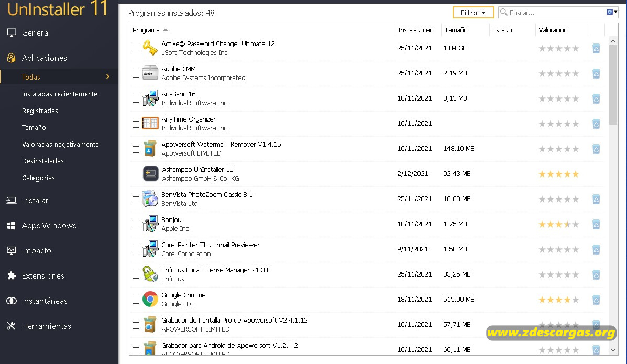Rate Adobe CMM using stars
Screen dimensions: 627x364
558,74
